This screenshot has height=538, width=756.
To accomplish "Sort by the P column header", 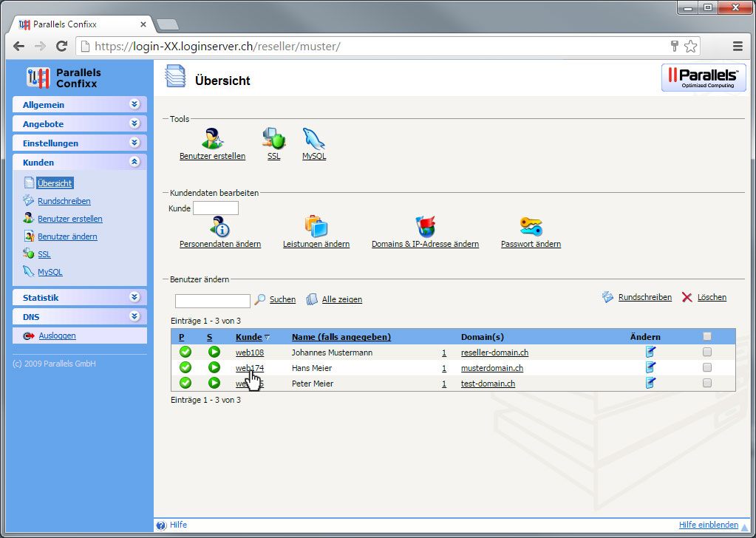I will coord(182,337).
